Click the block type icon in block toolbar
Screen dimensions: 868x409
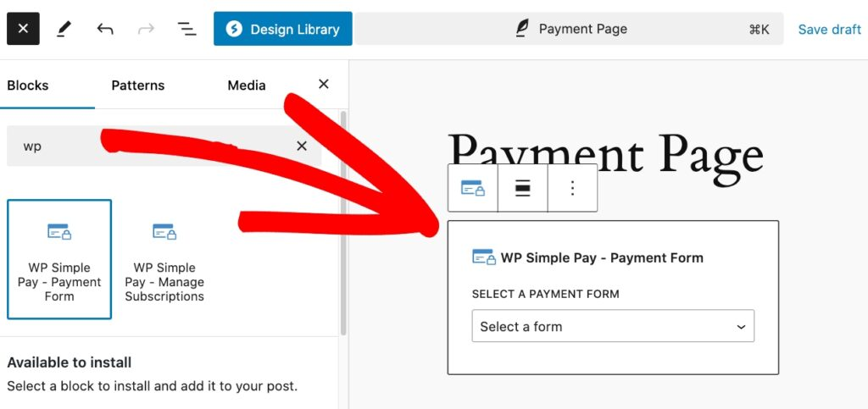pyautogui.click(x=472, y=188)
